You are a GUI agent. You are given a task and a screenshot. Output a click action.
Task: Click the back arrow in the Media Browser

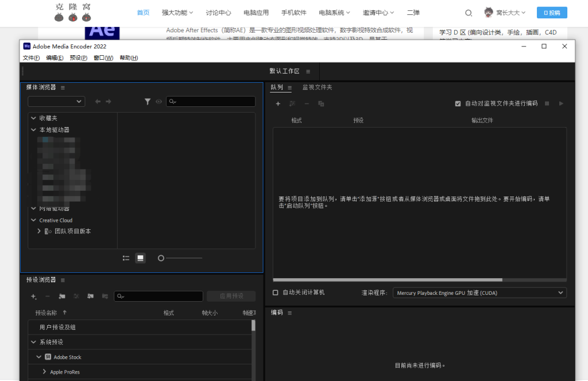pyautogui.click(x=98, y=101)
